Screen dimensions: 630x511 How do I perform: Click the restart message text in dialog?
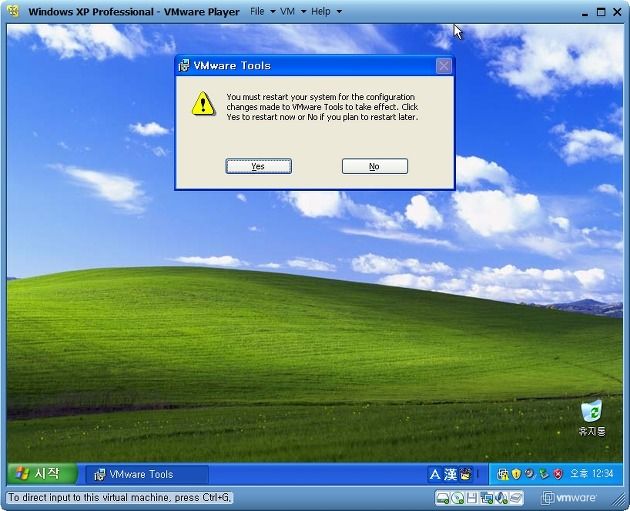pos(322,107)
